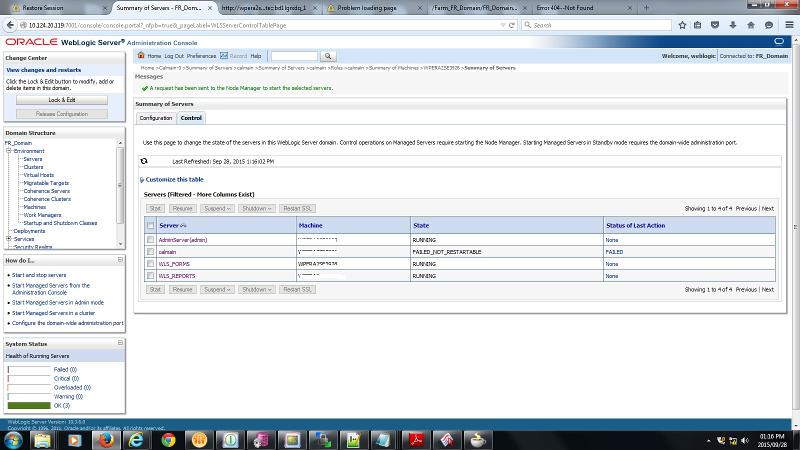Image resolution: width=800 pixels, height=450 pixels.
Task: Reload page with browser refresh icon
Action: 512,25
